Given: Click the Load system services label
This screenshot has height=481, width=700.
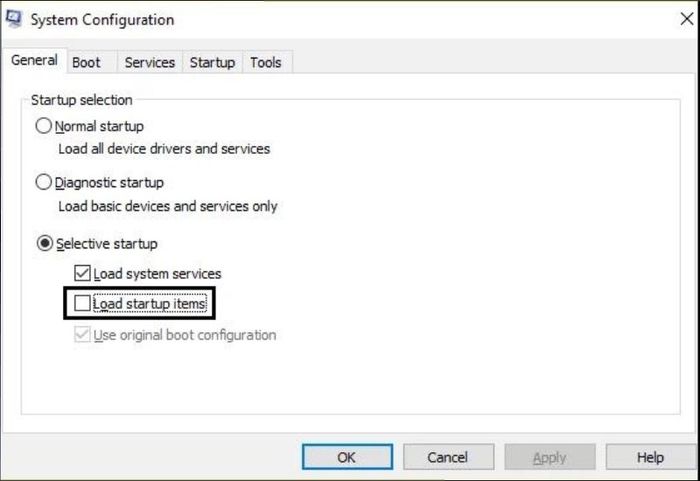Looking at the screenshot, I should point(157,274).
